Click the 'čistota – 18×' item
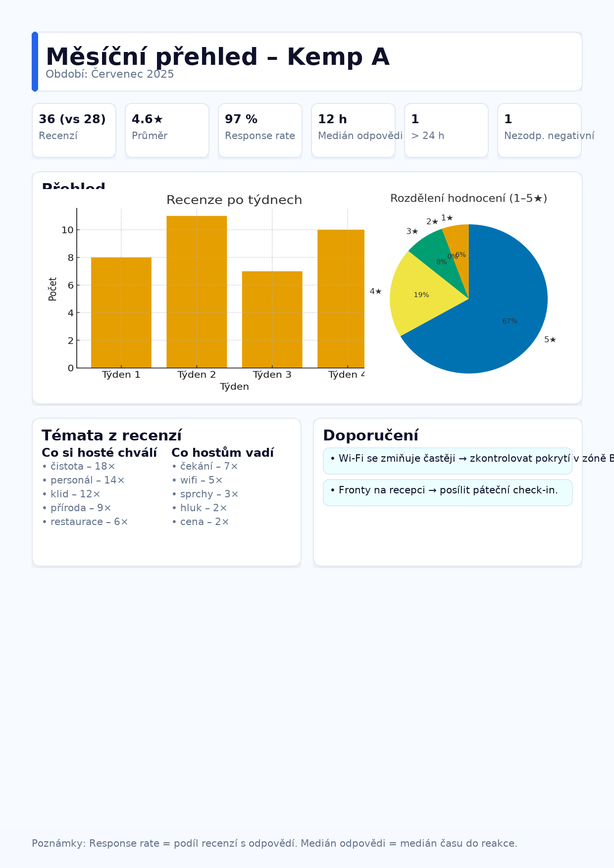The height and width of the screenshot is (868, 614). tap(78, 466)
